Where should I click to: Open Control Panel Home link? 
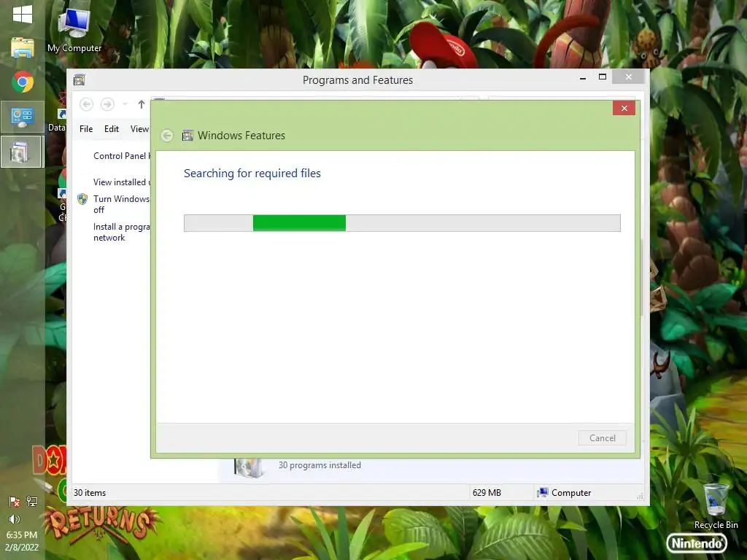pyautogui.click(x=122, y=156)
